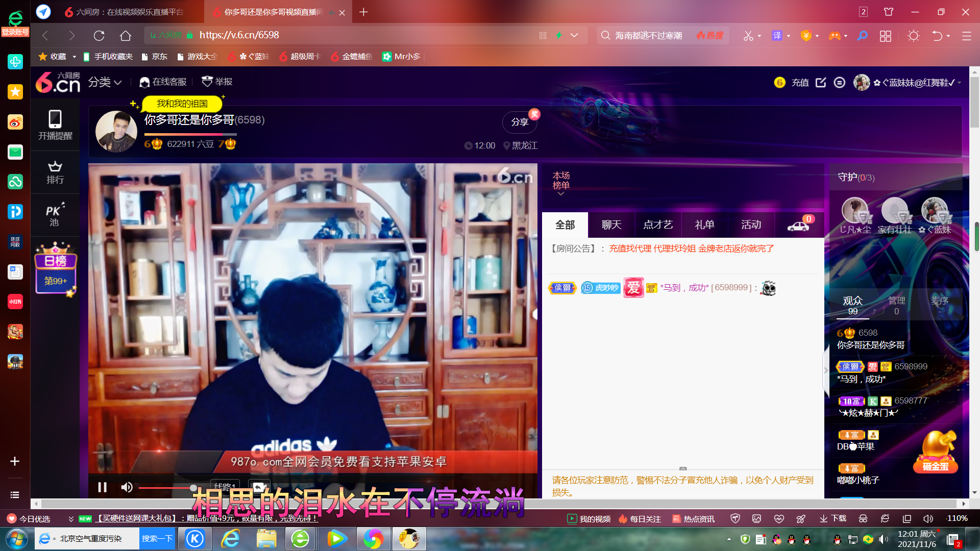The width and height of the screenshot is (980, 551).
Task: Open the star favorites icon in sidebar
Action: pos(15,92)
